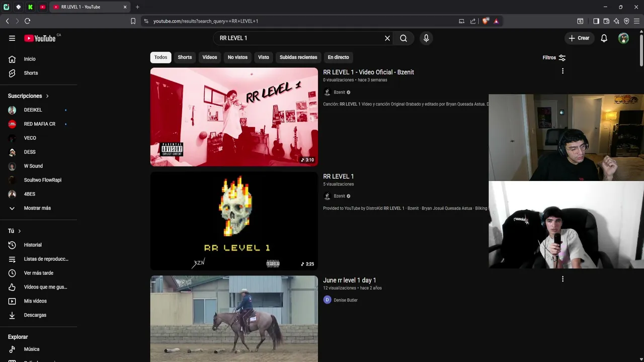644x362 pixels.
Task: Open the notifications bell
Action: tap(604, 38)
